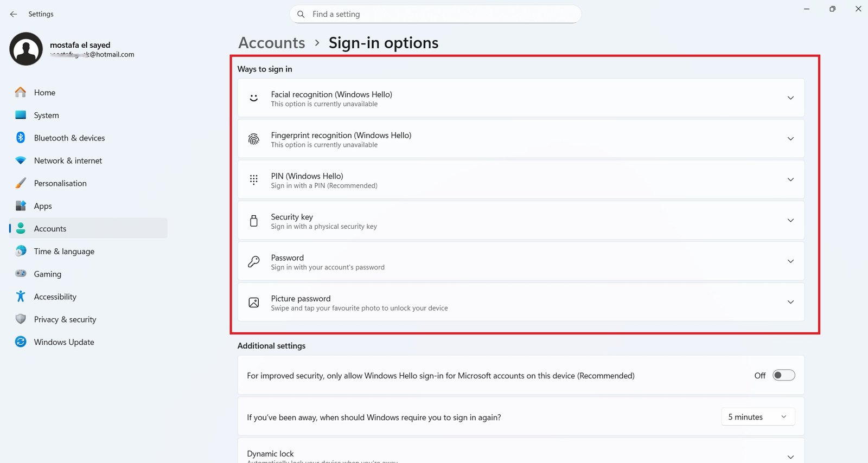Click the back arrow in Settings

point(14,14)
